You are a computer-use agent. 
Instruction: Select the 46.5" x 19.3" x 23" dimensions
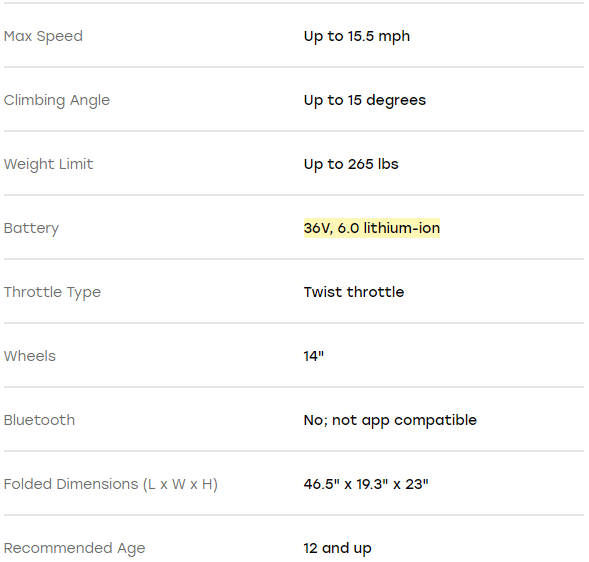point(366,484)
